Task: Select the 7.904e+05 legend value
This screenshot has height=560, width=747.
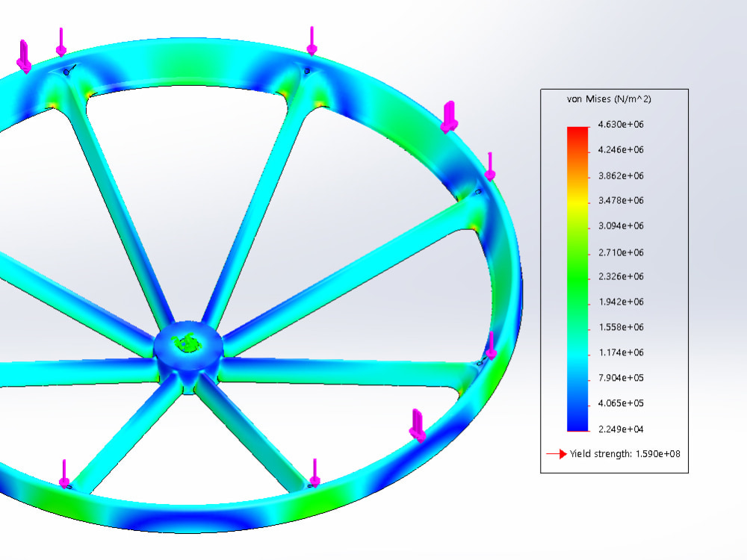Action: tap(621, 378)
